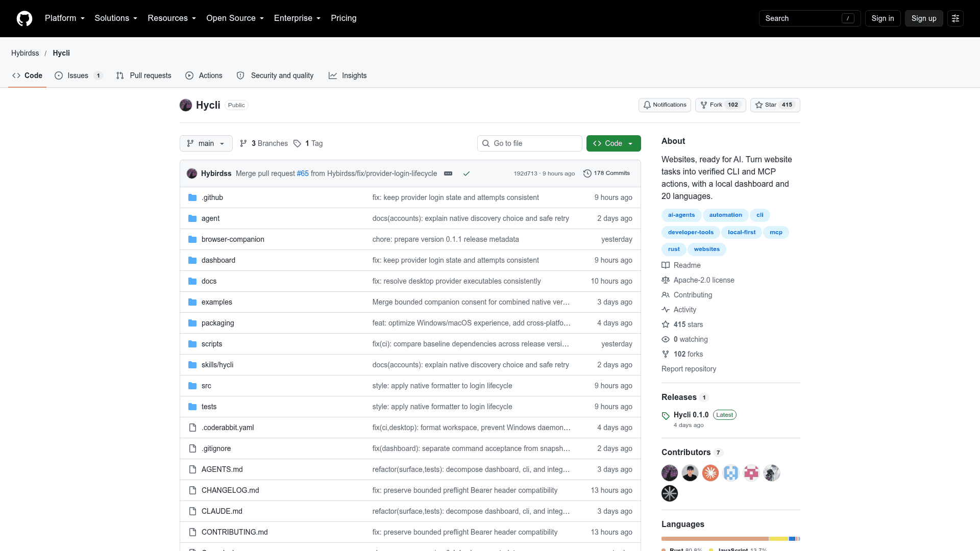Click the Hybirdss avatar next to Hycli title
The image size is (980, 551).
tap(186, 105)
